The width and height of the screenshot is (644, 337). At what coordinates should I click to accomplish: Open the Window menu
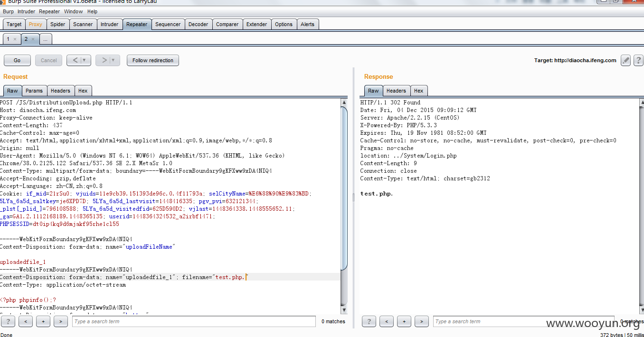pyautogui.click(x=73, y=11)
